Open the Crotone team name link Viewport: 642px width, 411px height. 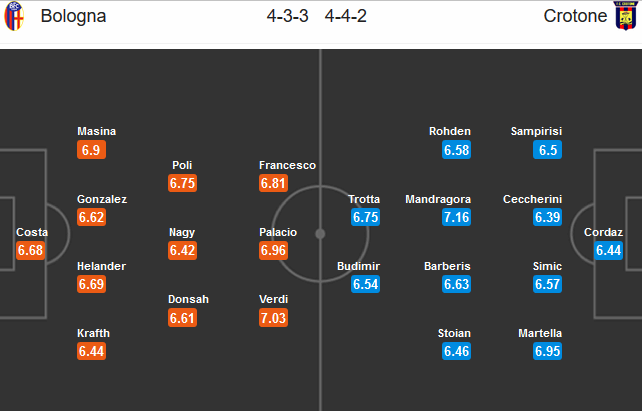click(x=575, y=16)
